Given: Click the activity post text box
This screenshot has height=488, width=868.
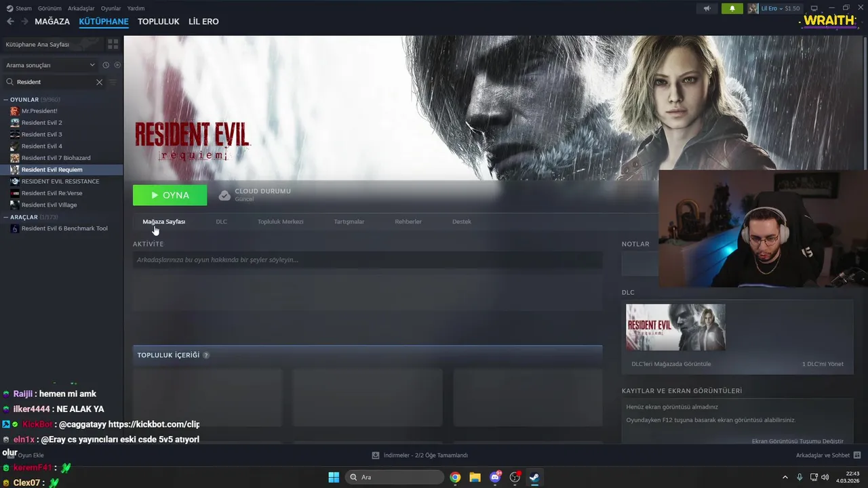Looking at the screenshot, I should pos(368,260).
